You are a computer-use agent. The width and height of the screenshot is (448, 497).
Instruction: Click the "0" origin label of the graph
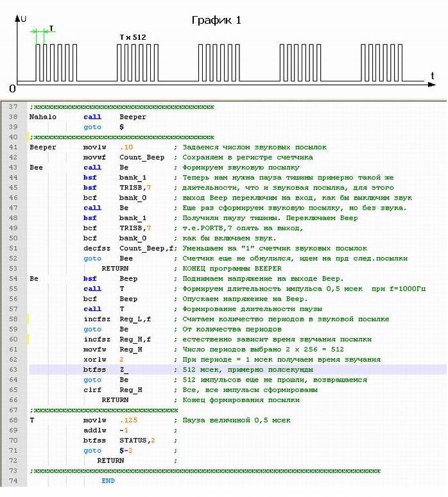click(12, 88)
